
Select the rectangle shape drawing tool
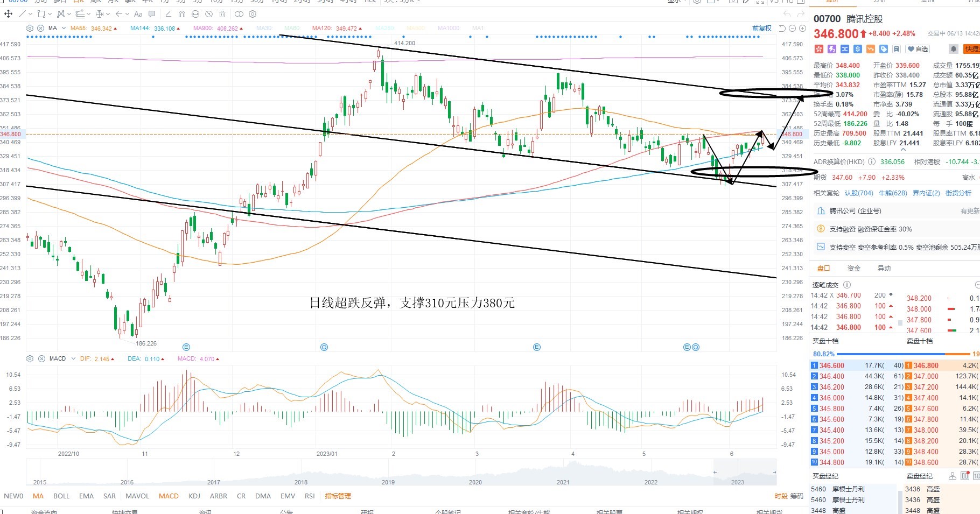click(x=41, y=14)
